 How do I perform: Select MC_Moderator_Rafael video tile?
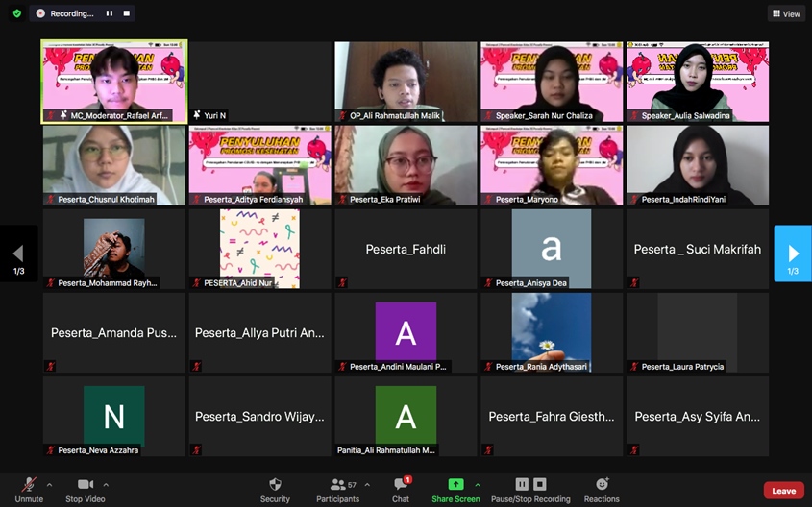click(x=114, y=82)
